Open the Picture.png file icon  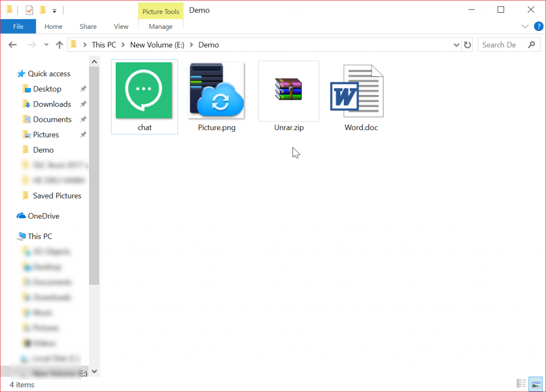pyautogui.click(x=216, y=91)
